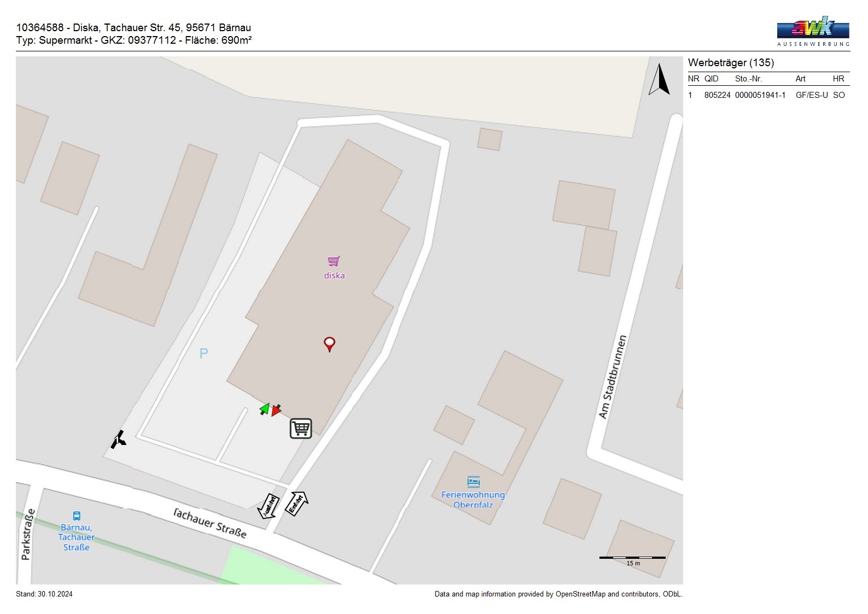Click the Ferienwohnung Oberpfalz bed icon
Viewport: 868px width, 614px height.
(473, 482)
